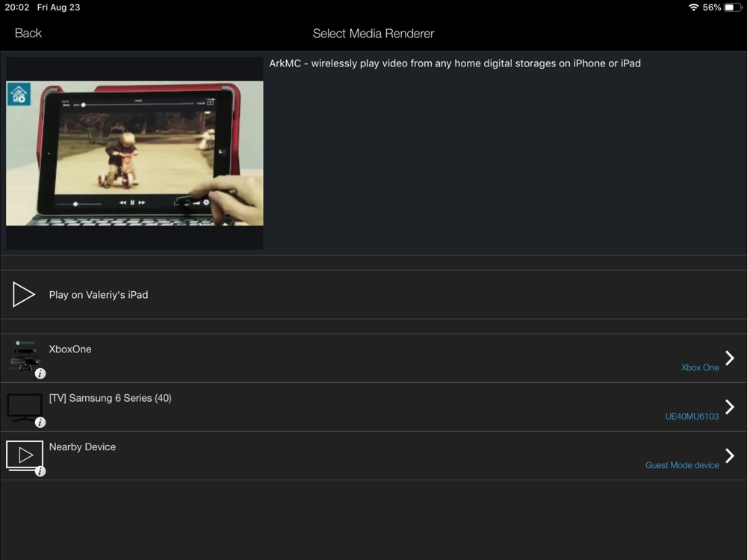Expand Nearby Device row chevron

(729, 455)
